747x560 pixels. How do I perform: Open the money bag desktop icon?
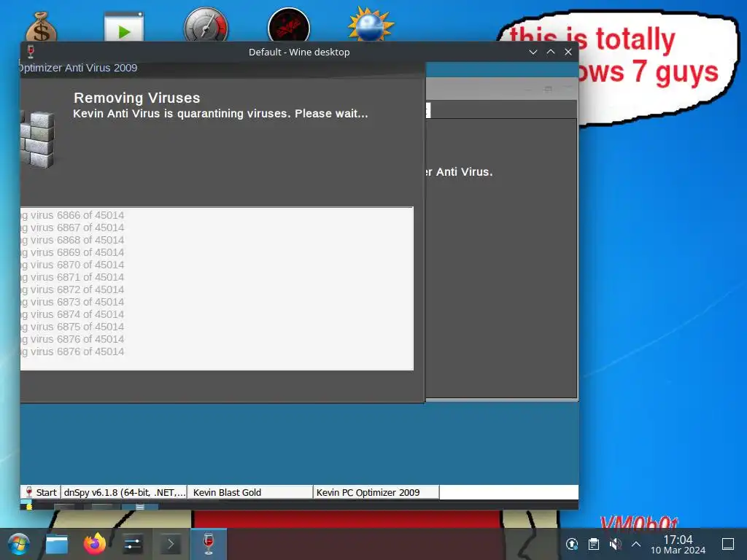pyautogui.click(x=41, y=27)
